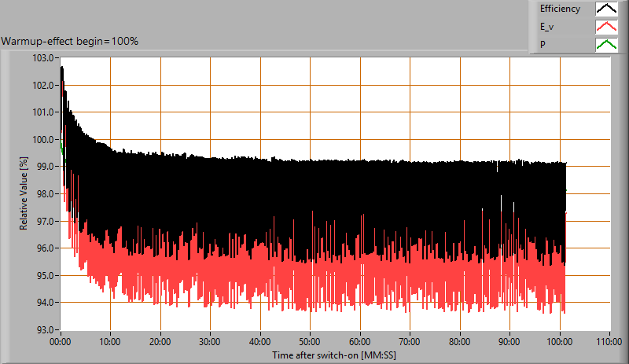Click the 96.0 y-axis tick label
The width and height of the screenshot is (629, 364).
(42, 248)
